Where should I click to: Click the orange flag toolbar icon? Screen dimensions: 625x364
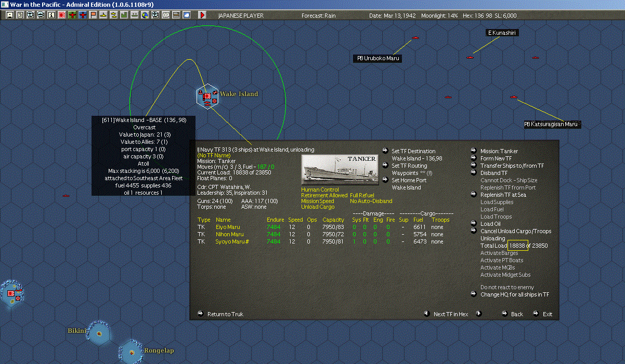pos(93,16)
